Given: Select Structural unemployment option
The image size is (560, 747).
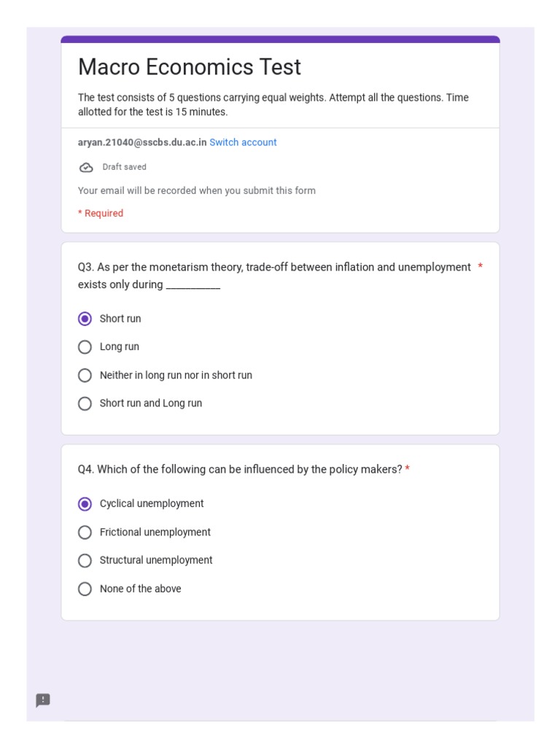Looking at the screenshot, I should click(85, 561).
